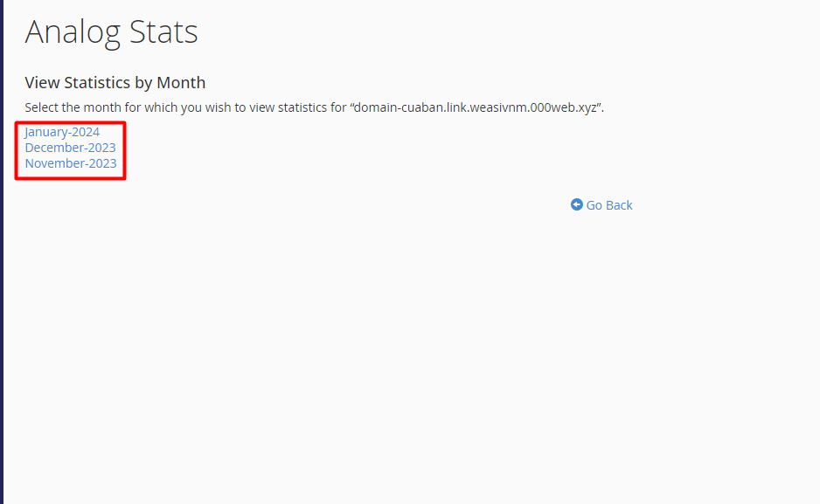Click the View Statistics by Month heading
820x504 pixels.
pos(115,82)
